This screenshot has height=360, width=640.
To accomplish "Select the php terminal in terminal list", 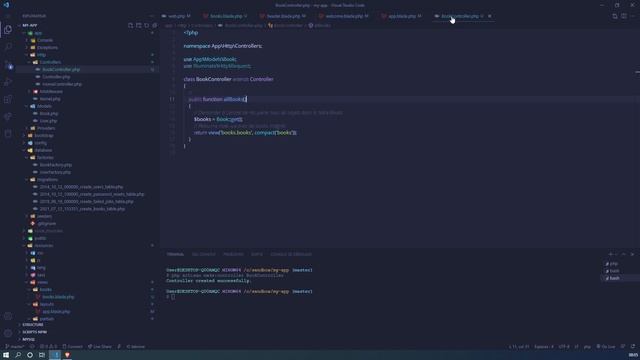I will click(x=613, y=264).
